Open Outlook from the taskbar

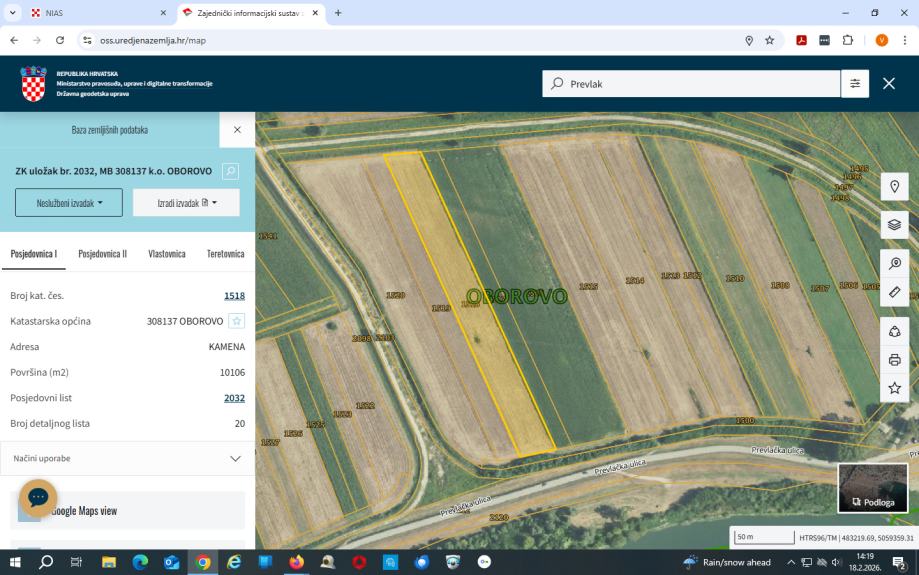pos(171,563)
